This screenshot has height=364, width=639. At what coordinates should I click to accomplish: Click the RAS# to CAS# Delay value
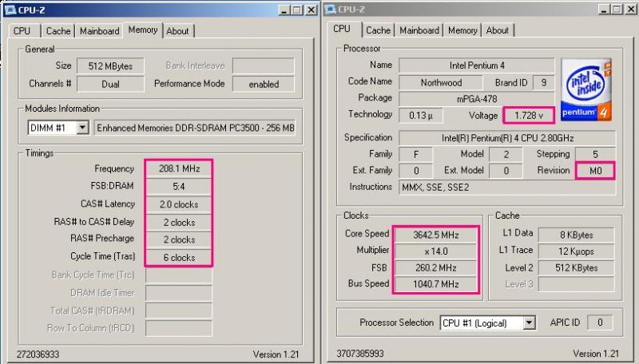click(x=179, y=222)
